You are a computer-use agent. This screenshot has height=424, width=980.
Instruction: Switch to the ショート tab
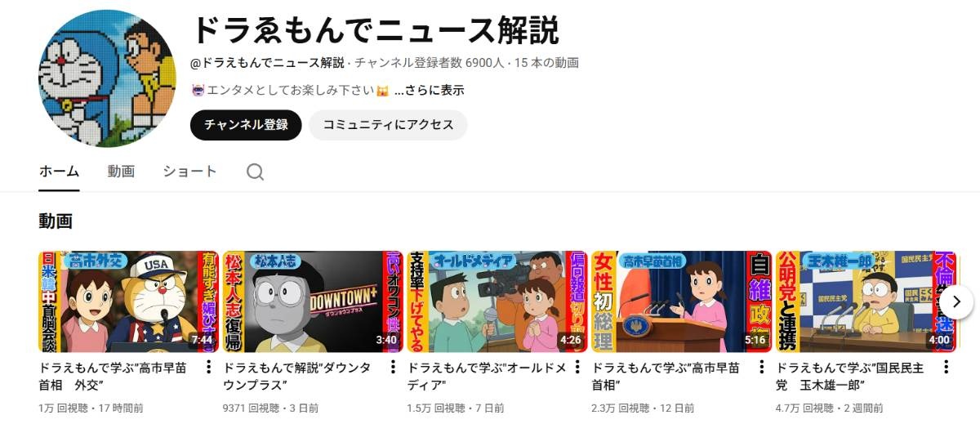(x=189, y=172)
